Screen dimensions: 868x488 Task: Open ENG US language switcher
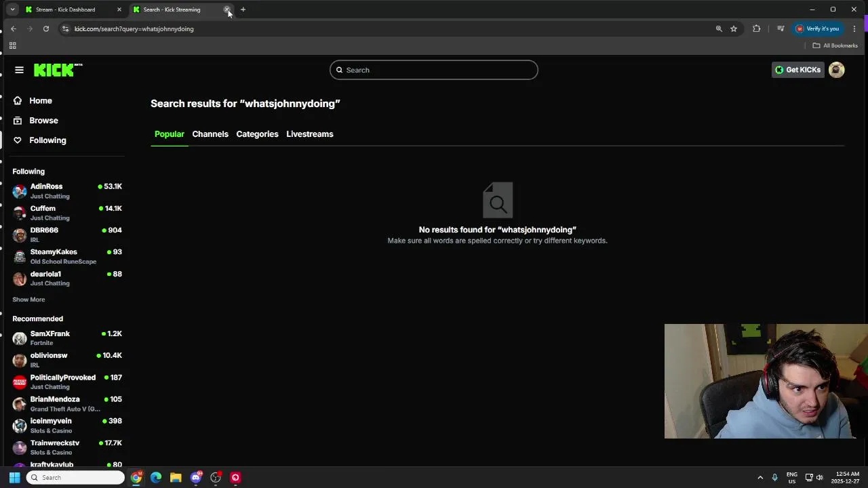792,478
